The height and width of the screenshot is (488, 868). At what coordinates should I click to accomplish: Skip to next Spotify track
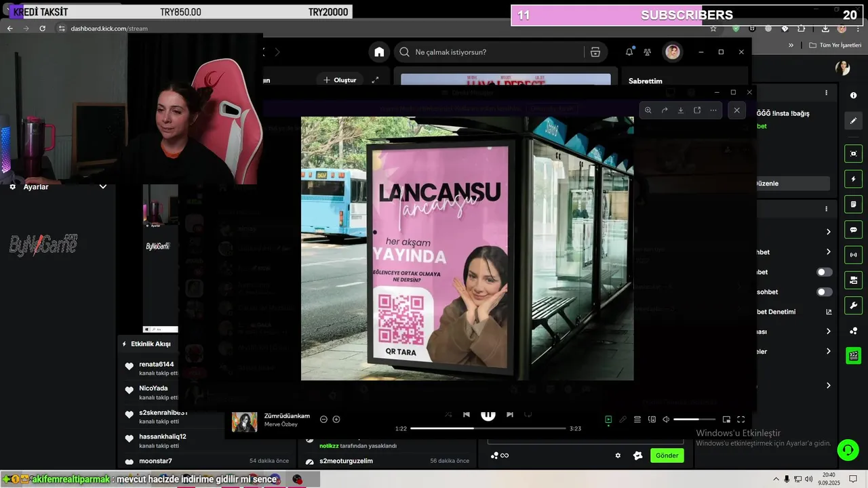click(x=510, y=415)
